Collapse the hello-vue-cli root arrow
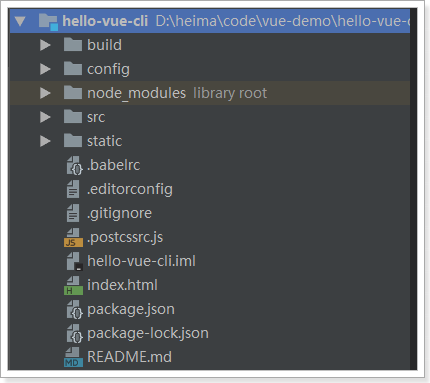 coord(20,21)
